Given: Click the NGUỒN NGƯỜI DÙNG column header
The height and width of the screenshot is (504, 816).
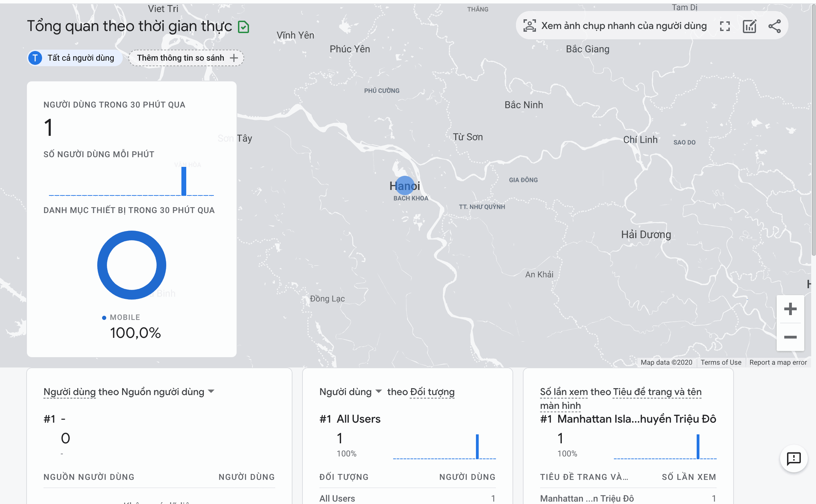Looking at the screenshot, I should click(89, 477).
